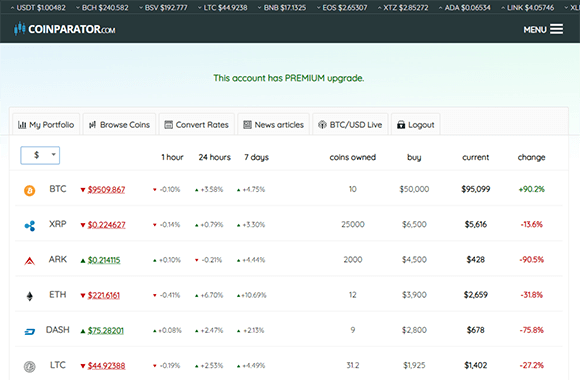
Task: Open the News articles tab
Action: tap(273, 125)
